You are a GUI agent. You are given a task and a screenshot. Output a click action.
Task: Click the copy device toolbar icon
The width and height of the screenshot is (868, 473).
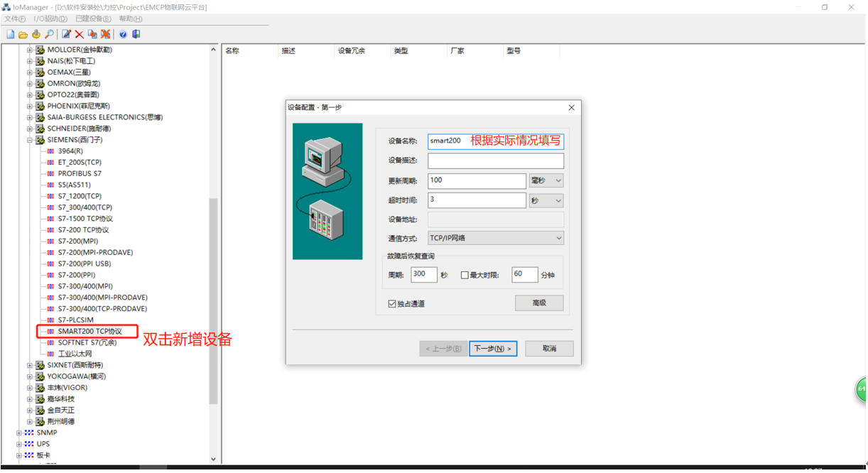(x=91, y=33)
